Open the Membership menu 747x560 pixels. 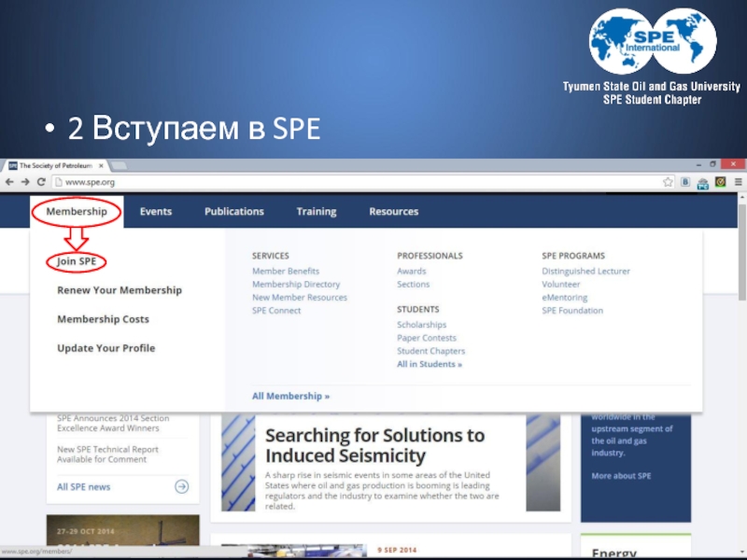[x=77, y=212]
